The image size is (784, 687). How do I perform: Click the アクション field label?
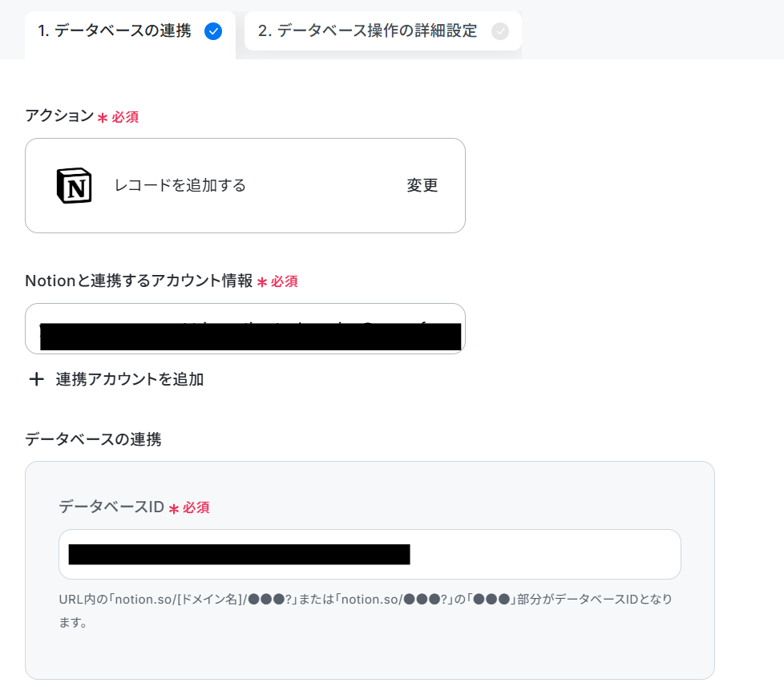(x=59, y=115)
